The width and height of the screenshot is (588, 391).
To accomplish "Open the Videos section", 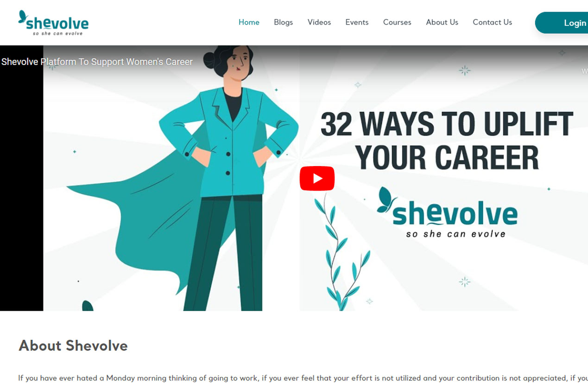I will 319,22.
